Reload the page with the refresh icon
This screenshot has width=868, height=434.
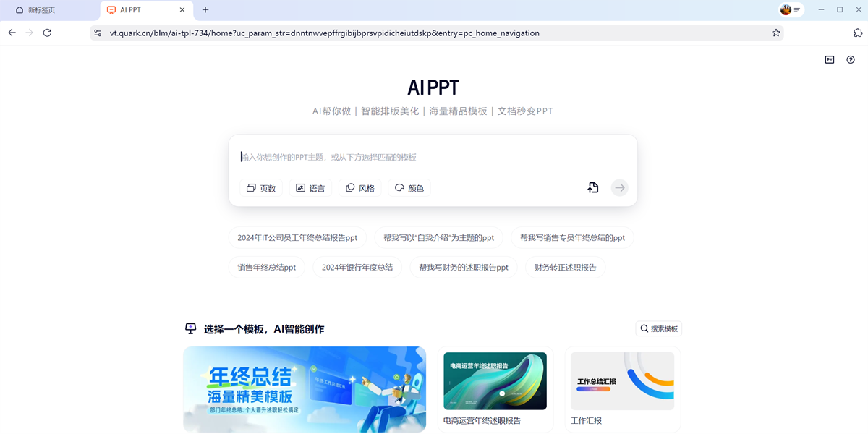click(48, 33)
